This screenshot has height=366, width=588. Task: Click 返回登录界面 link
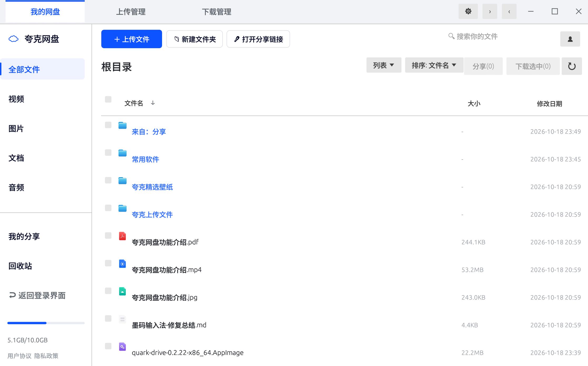(x=37, y=295)
